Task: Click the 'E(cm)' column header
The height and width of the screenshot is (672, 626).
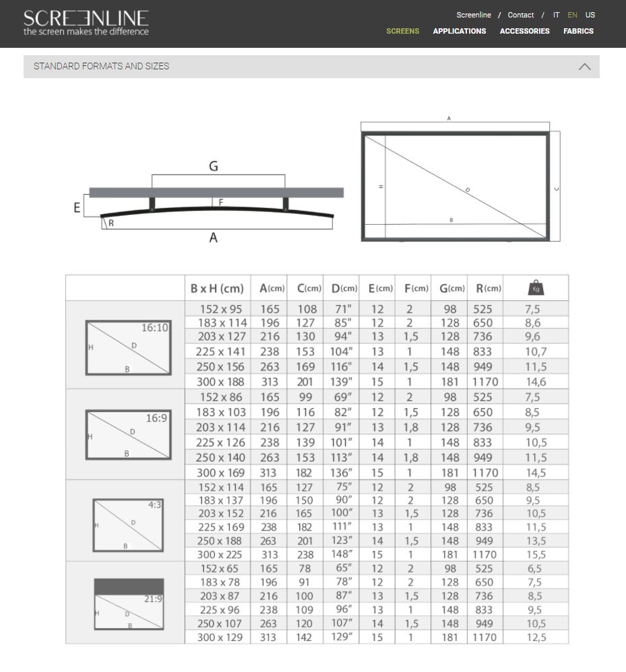Action: (x=380, y=288)
